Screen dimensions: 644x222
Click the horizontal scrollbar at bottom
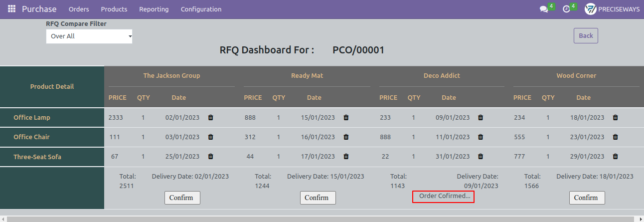(319, 219)
